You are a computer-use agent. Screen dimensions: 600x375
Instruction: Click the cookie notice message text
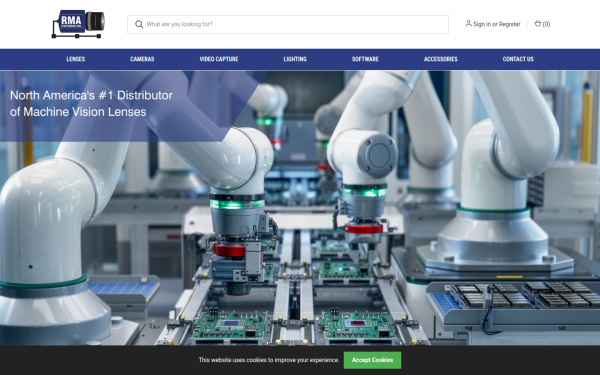click(x=269, y=360)
